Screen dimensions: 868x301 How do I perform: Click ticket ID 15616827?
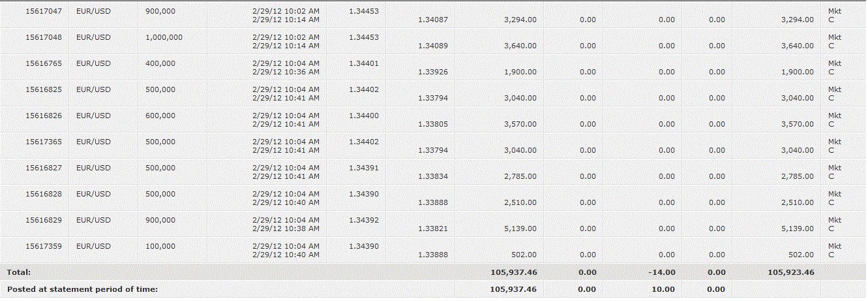[43, 168]
